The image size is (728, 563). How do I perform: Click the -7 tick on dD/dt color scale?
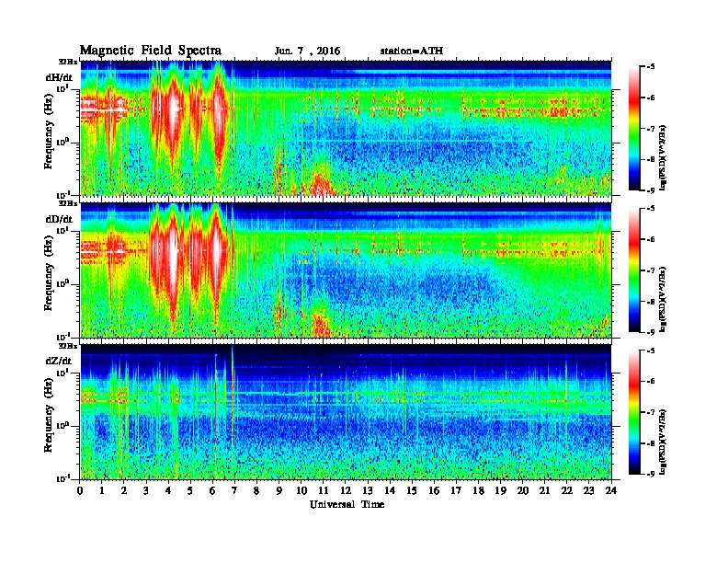pos(651,270)
